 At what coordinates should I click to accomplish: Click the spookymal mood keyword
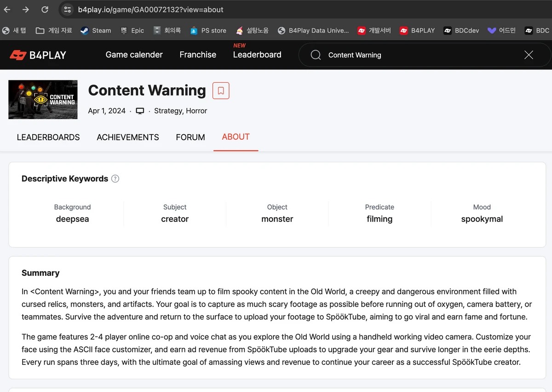[482, 219]
